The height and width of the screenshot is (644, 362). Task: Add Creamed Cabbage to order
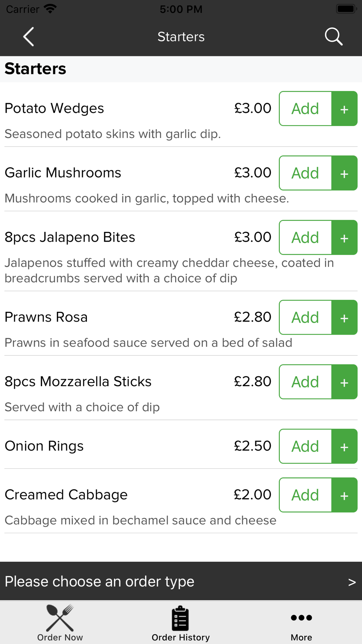click(306, 495)
